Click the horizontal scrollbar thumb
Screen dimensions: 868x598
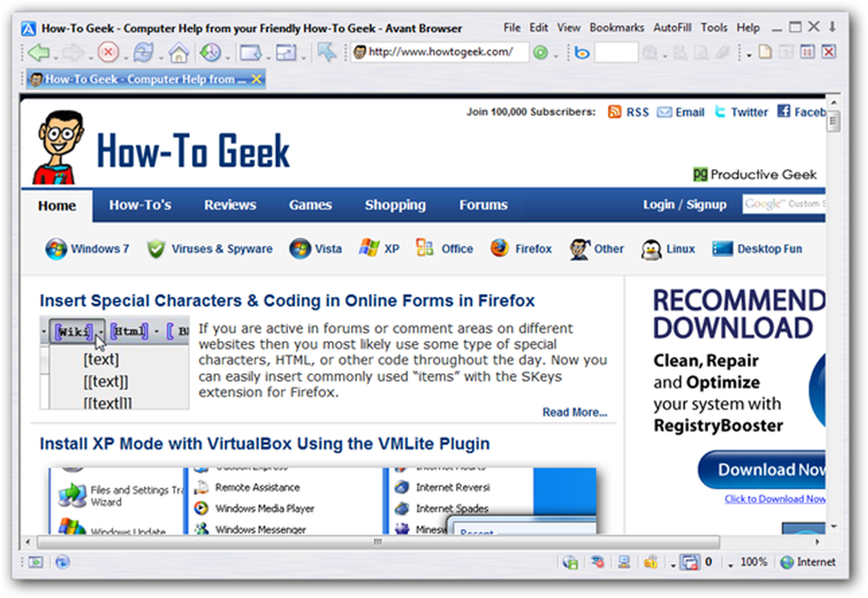tap(378, 542)
